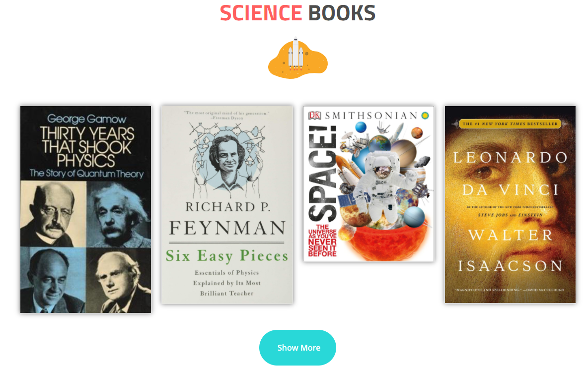Click the Einstein portrait on Gamow's cover

pos(119,214)
